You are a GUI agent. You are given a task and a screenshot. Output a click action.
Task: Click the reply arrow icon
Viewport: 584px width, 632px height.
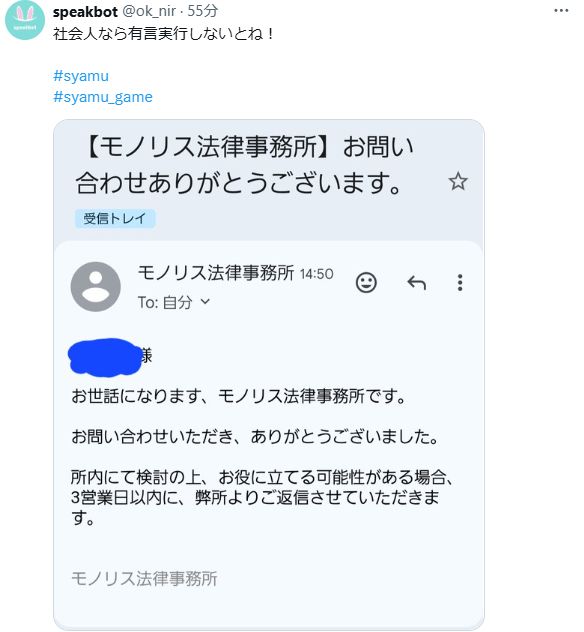[x=416, y=283]
